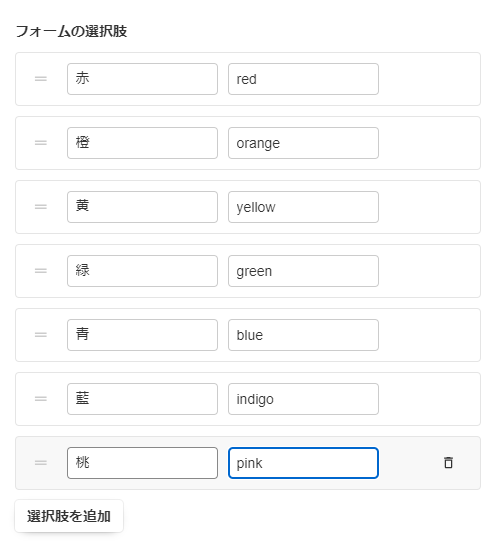Select the drag handle on blue row

click(x=41, y=335)
